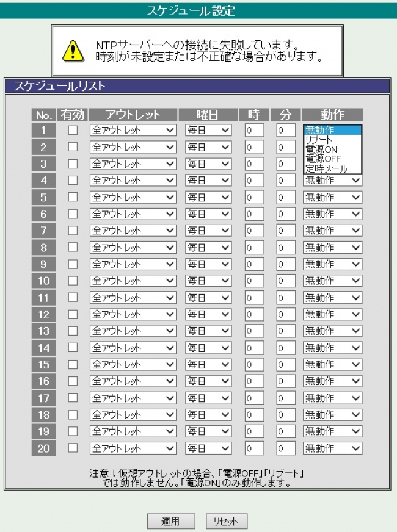Viewport: 397px width, 532px height.
Task: Click the yellow warning triangle icon
Action: (x=73, y=51)
